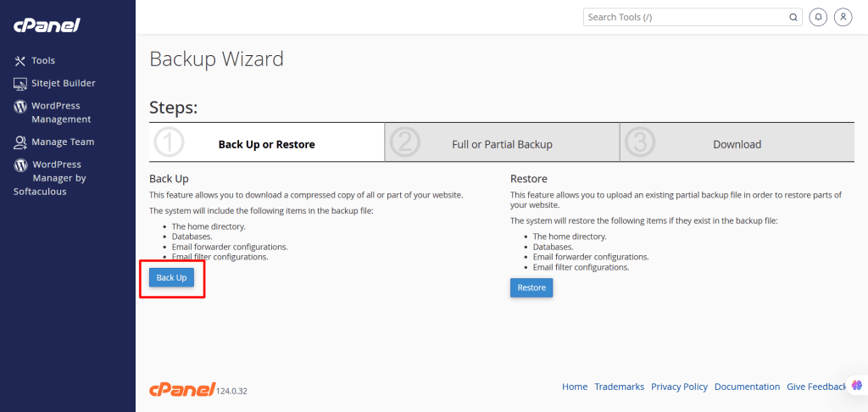Click "Email filter configurations." under Restore

pyautogui.click(x=581, y=268)
